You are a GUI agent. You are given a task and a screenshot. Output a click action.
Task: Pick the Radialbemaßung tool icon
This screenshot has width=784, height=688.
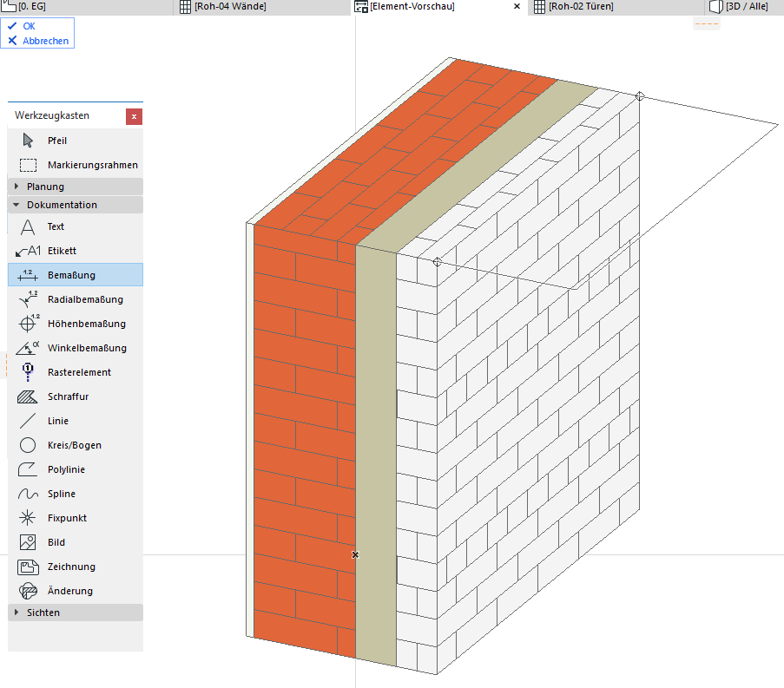28,299
